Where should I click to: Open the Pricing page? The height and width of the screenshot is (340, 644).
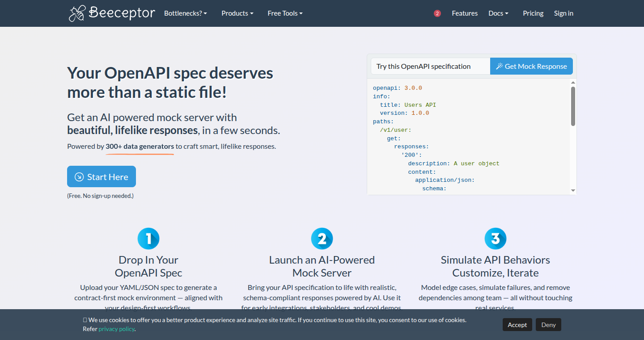pos(533,13)
